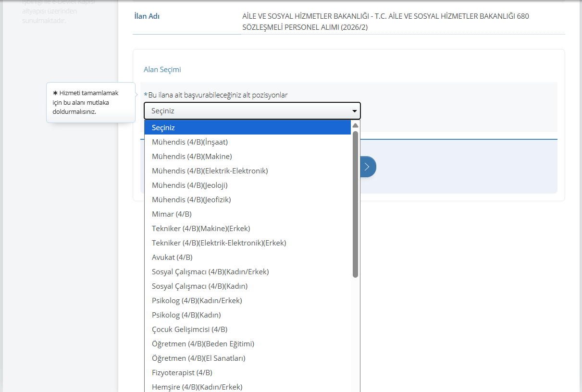Image resolution: width=582 pixels, height=392 pixels.
Task: Click the İlan Adı label
Action: [x=147, y=16]
